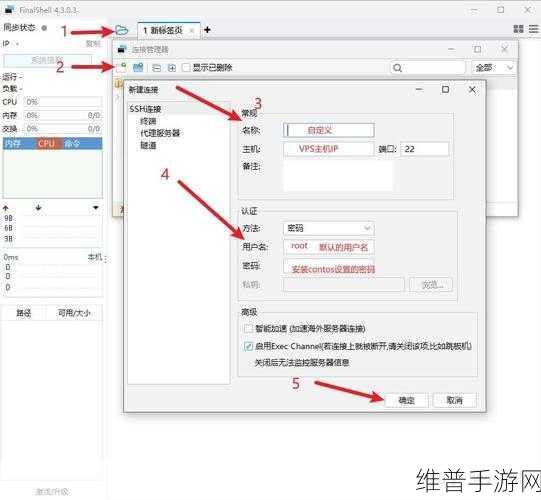Click the 浏览... button
Screen dimensions: 541x500
click(x=431, y=285)
